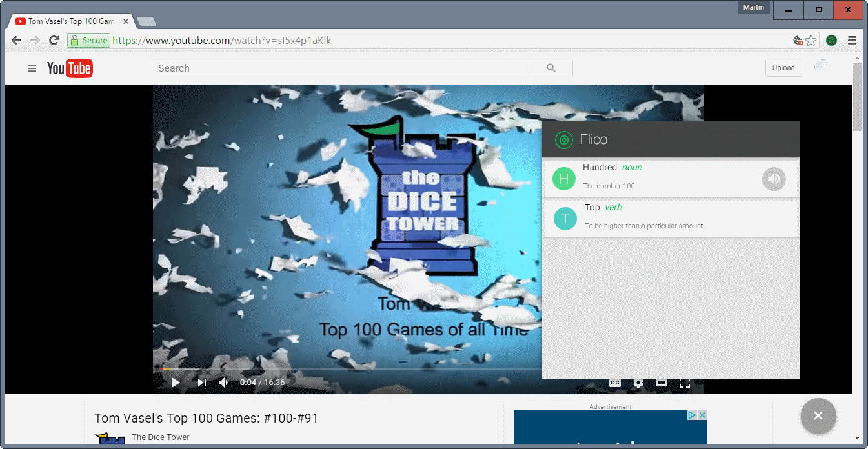Click The Dice Tower channel avatar
Image resolution: width=868 pixels, height=449 pixels.
tap(110, 439)
